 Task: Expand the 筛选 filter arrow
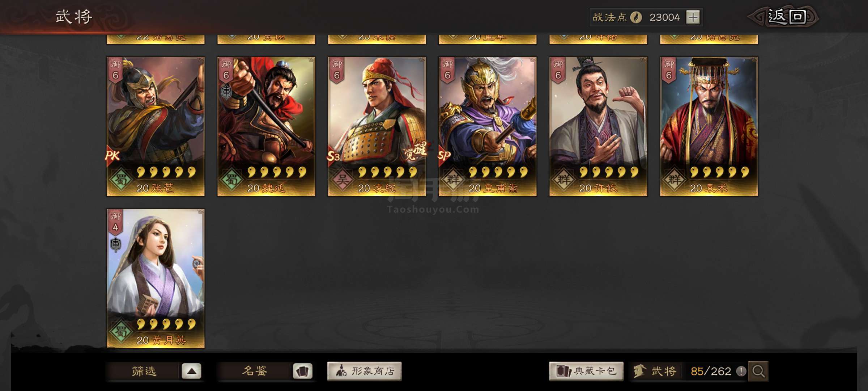pos(191,371)
